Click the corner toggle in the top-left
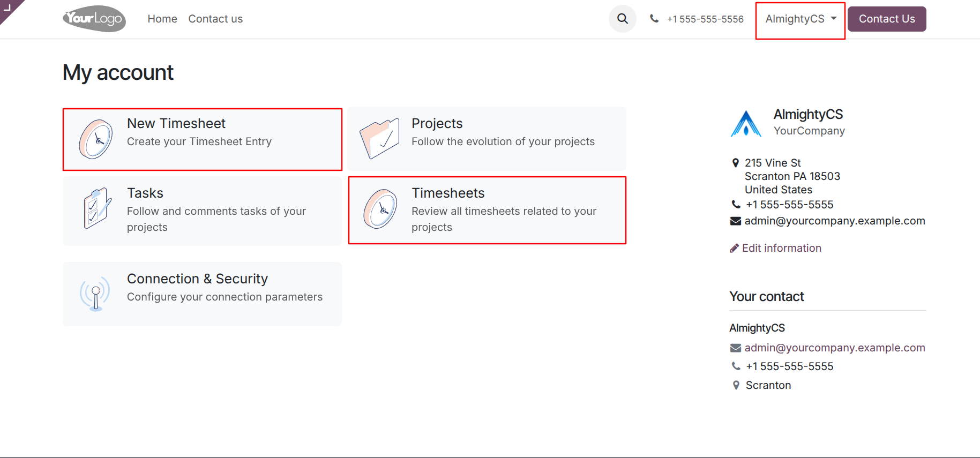The width and height of the screenshot is (980, 458). click(8, 7)
